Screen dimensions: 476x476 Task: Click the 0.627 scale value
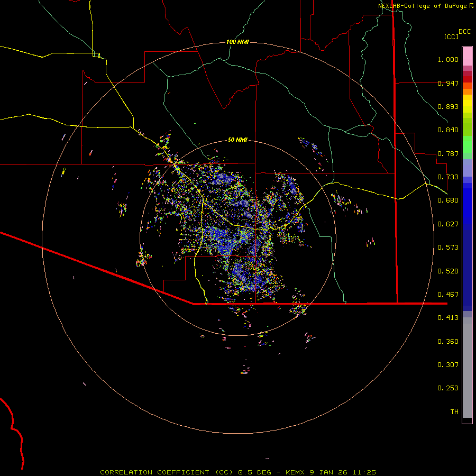(448, 224)
